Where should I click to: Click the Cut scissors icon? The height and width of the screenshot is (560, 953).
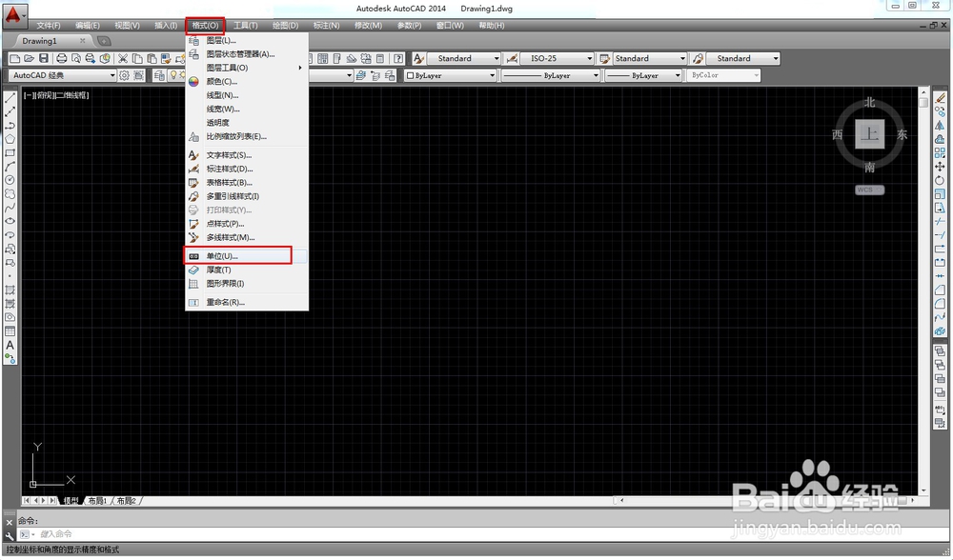point(123,58)
